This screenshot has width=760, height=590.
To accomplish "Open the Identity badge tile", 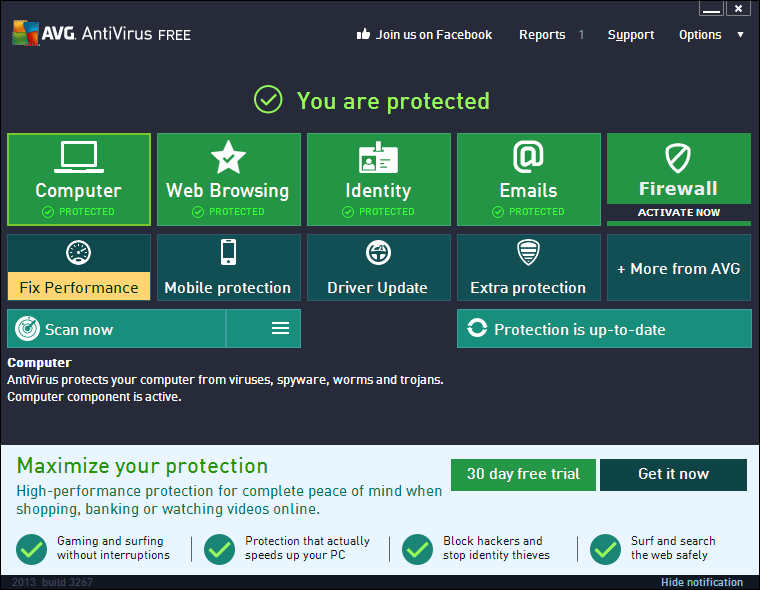I will coord(378,180).
